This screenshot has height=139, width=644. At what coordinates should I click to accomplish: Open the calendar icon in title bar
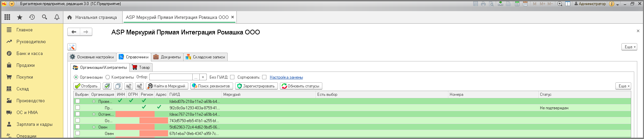point(525,4)
